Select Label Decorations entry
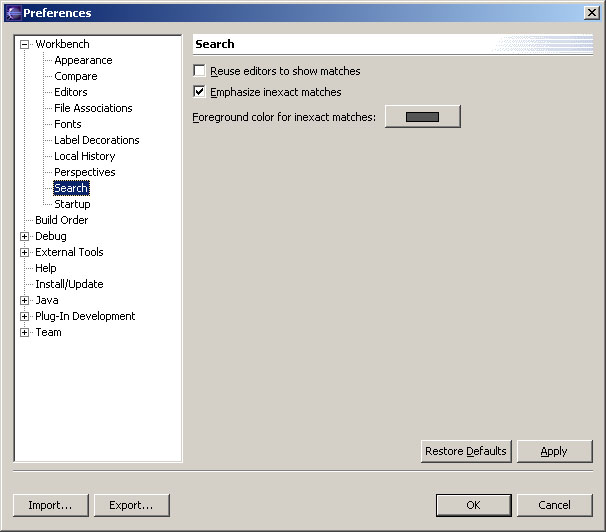Image resolution: width=606 pixels, height=532 pixels. pos(97,140)
